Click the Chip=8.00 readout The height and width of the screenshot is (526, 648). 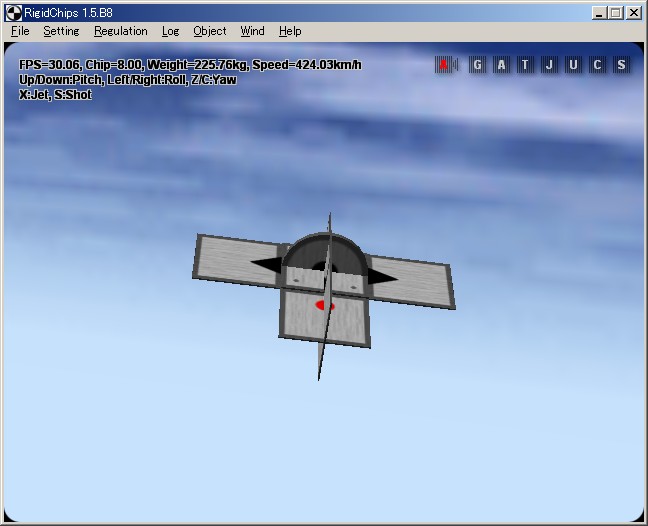coord(114,65)
